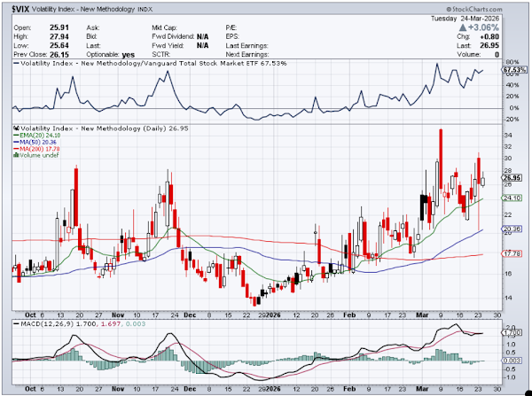Image resolution: width=532 pixels, height=396 pixels.
Task: Click the High value 27.94
Action: tap(59, 36)
